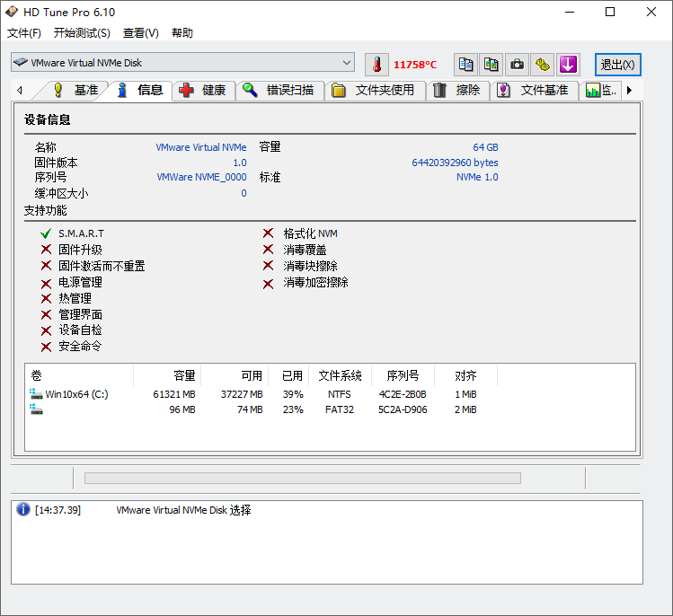
Task: Open the 文件(F) menu
Action: tap(24, 33)
